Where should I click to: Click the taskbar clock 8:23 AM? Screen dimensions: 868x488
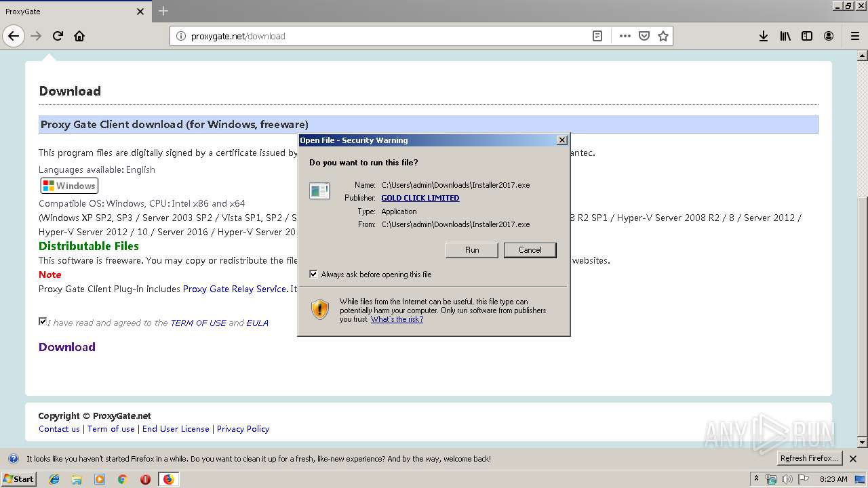(x=833, y=479)
